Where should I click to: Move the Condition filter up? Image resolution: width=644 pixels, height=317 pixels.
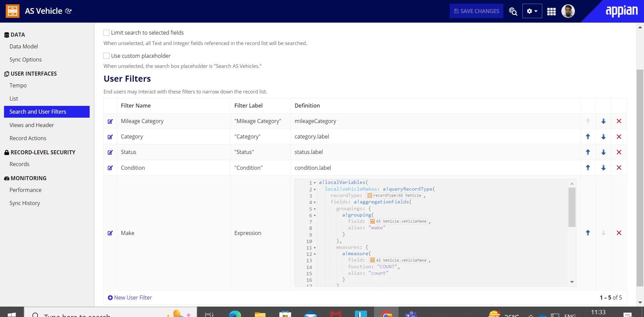pyautogui.click(x=588, y=167)
